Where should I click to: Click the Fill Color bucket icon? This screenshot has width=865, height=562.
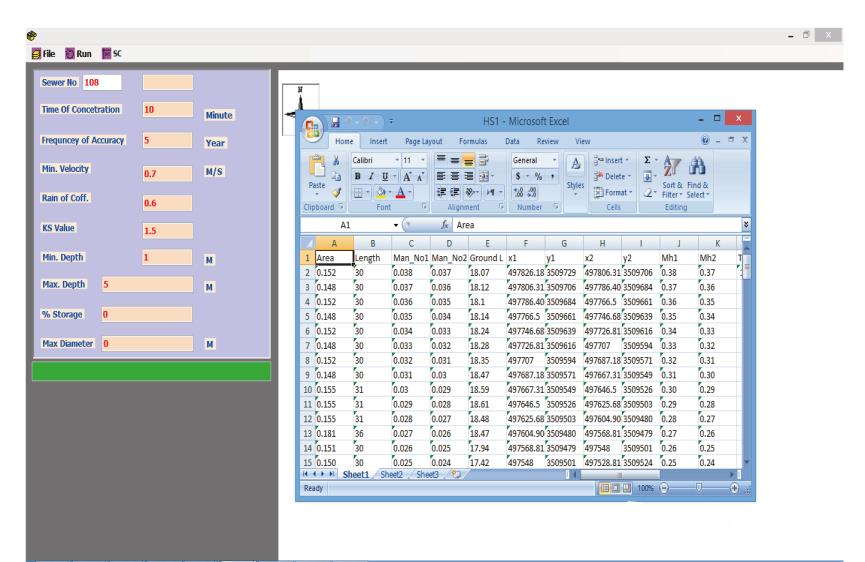(381, 192)
